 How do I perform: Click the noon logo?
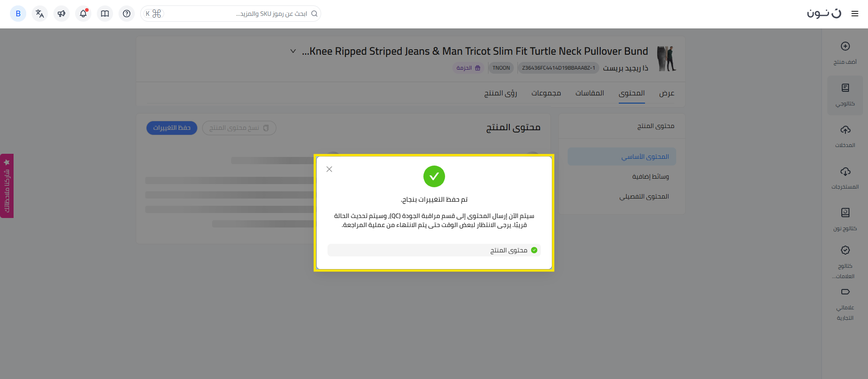[824, 14]
